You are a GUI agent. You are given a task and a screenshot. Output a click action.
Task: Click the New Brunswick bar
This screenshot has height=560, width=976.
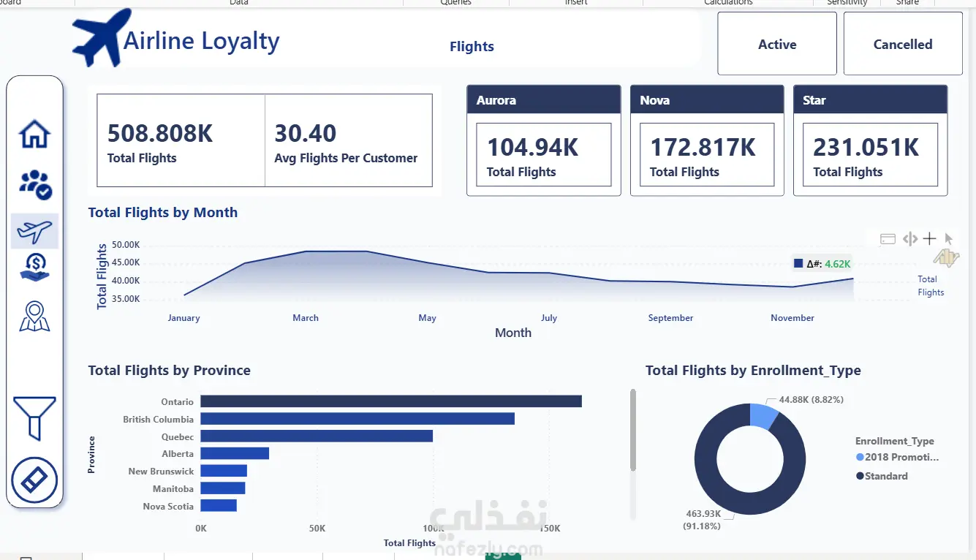pyautogui.click(x=224, y=471)
